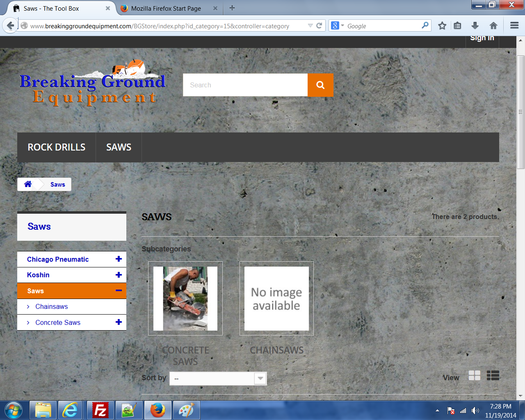Viewport: 525px width, 420px height.
Task: Go to the Firefox home page icon
Action: (x=493, y=25)
